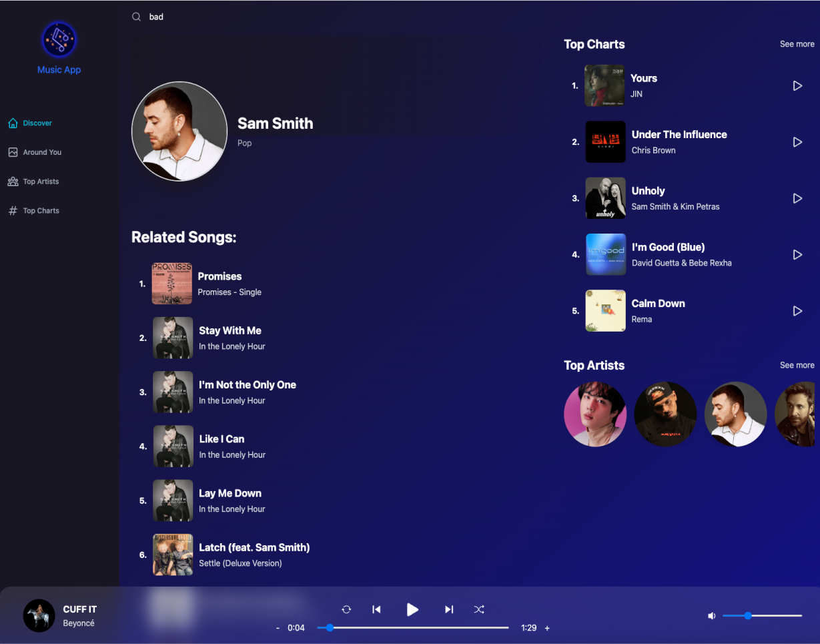Image resolution: width=820 pixels, height=644 pixels.
Task: Click the Latch Settle album cover
Action: pos(173,555)
